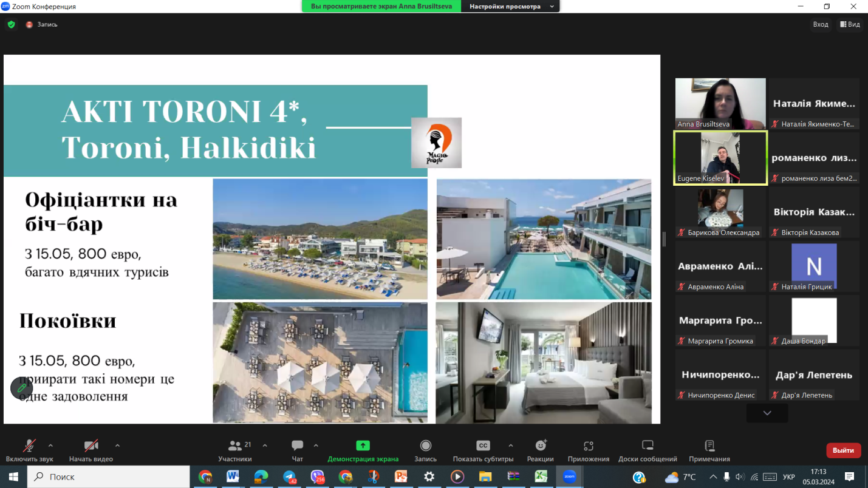Open the Apps icon
The image size is (868, 488).
coord(588,446)
